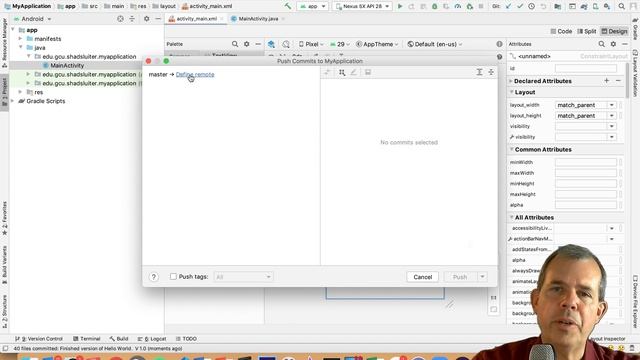Switch to Split view mode
Image resolution: width=640 pixels, height=360 pixels.
point(587,31)
